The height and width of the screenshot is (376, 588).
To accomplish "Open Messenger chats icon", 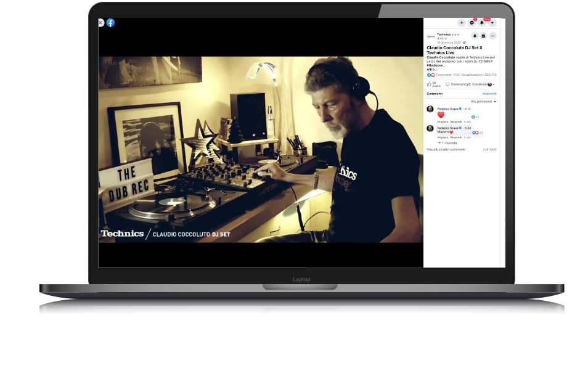I will click(472, 23).
